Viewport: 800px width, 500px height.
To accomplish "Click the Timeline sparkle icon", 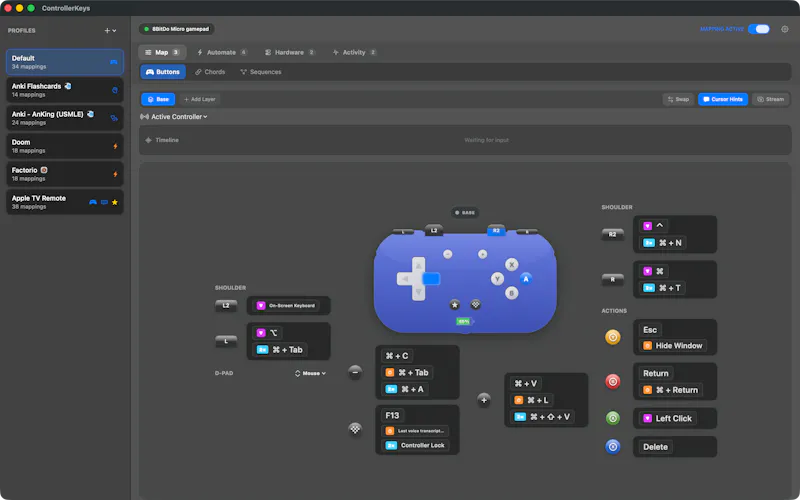I will (x=148, y=140).
